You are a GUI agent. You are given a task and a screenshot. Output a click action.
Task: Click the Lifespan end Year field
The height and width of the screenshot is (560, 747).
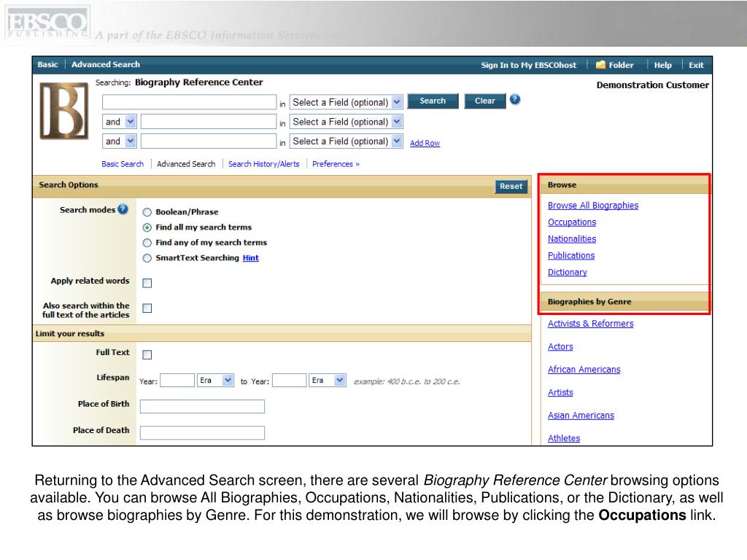(x=289, y=381)
